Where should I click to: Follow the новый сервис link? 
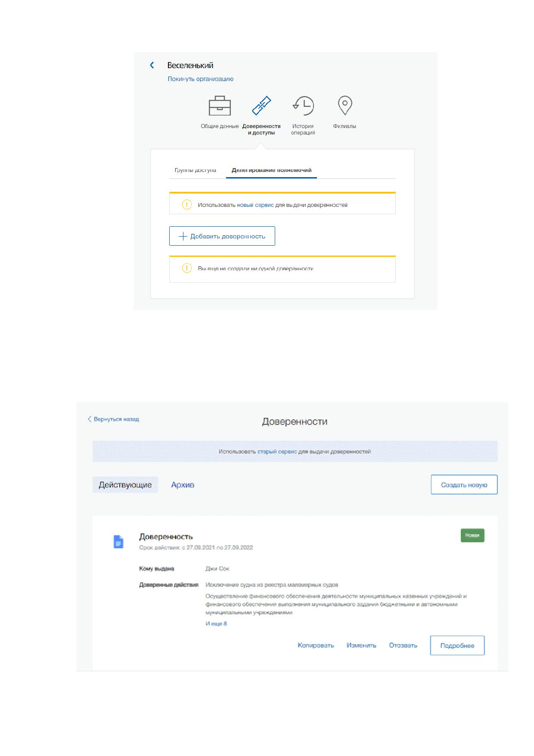tap(255, 205)
